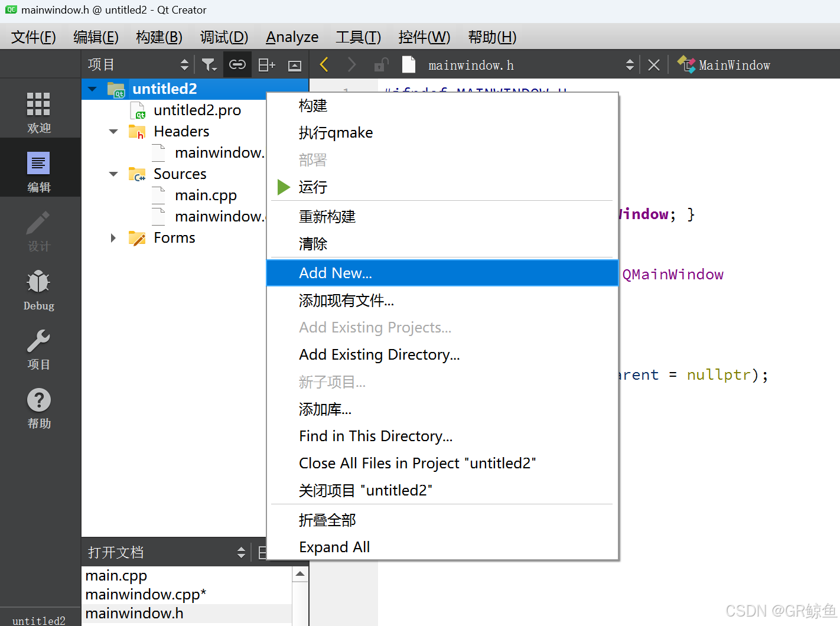Switch to Edit (编辑) mode
This screenshot has width=840, height=626.
point(39,171)
